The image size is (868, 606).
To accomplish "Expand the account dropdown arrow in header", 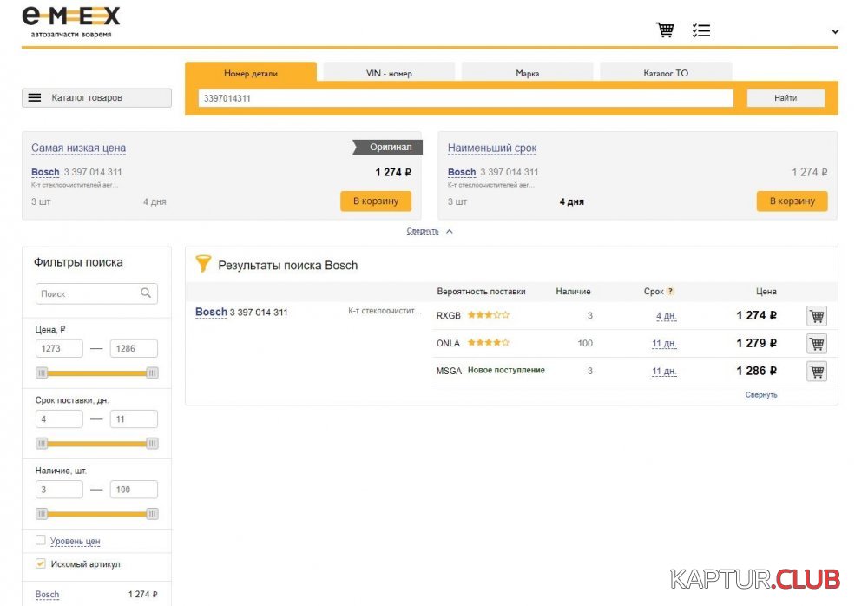I will [x=835, y=32].
